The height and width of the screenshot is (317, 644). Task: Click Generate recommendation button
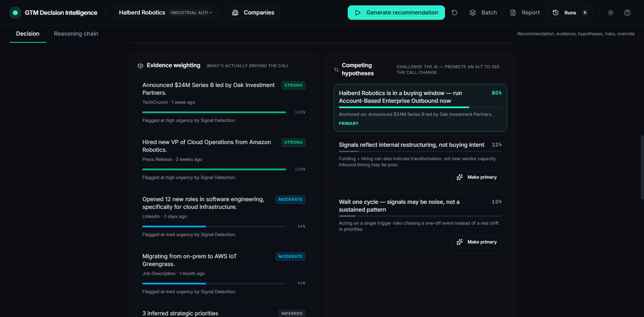click(396, 13)
